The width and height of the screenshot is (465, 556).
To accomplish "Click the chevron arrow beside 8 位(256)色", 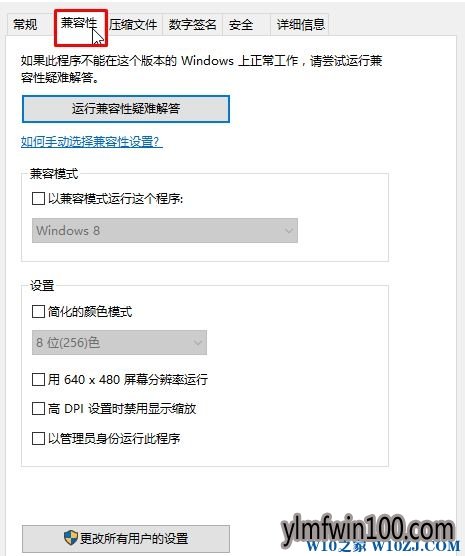I will pyautogui.click(x=198, y=343).
